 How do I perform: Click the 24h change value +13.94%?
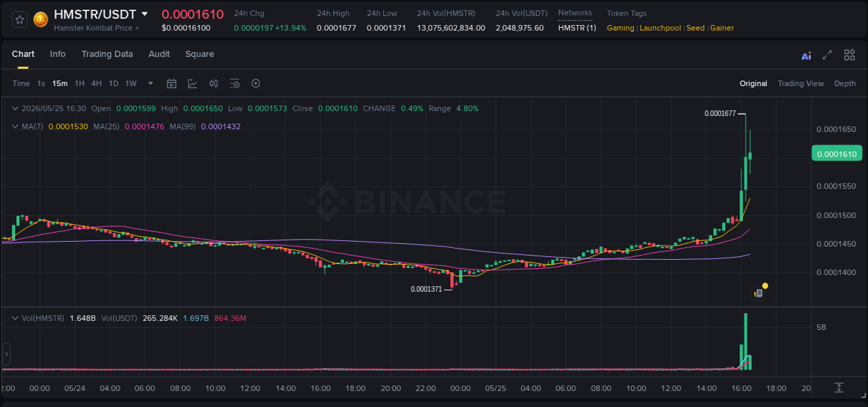[x=290, y=28]
